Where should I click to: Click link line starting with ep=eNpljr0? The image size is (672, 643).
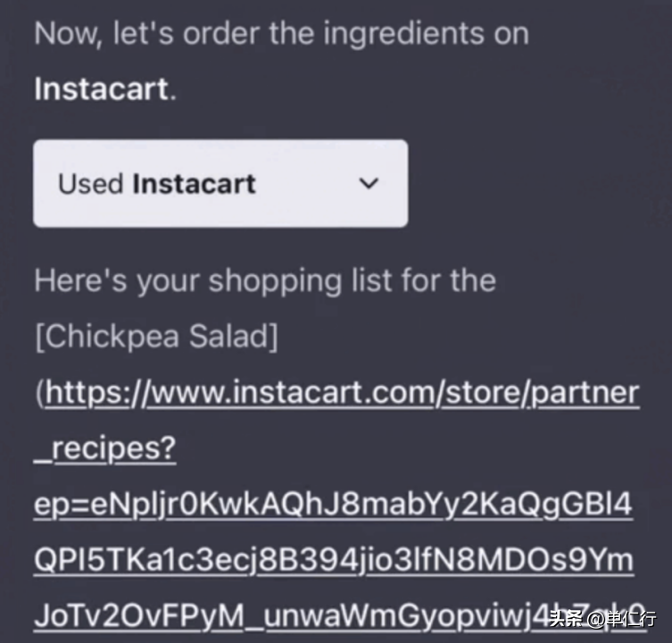pyautogui.click(x=333, y=504)
